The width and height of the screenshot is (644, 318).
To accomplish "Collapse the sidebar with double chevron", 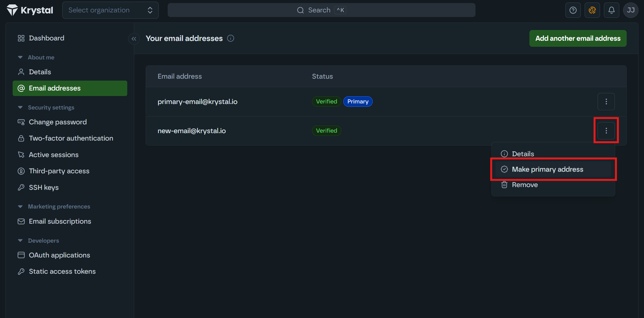I will point(134,39).
